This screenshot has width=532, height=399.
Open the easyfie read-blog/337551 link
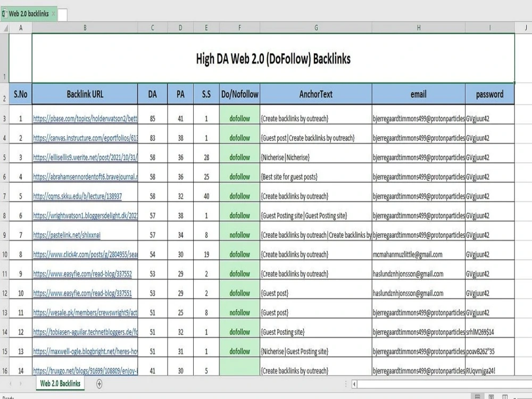pos(82,293)
